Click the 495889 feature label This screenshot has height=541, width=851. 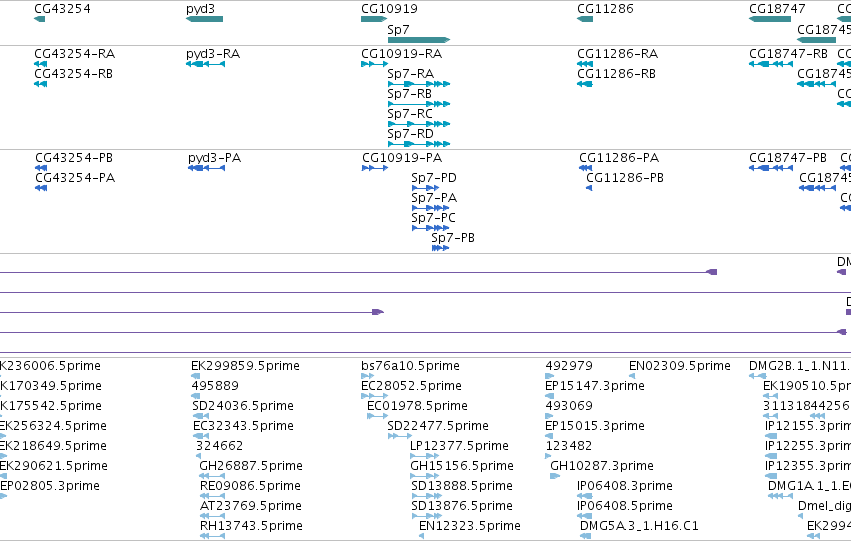tap(215, 386)
